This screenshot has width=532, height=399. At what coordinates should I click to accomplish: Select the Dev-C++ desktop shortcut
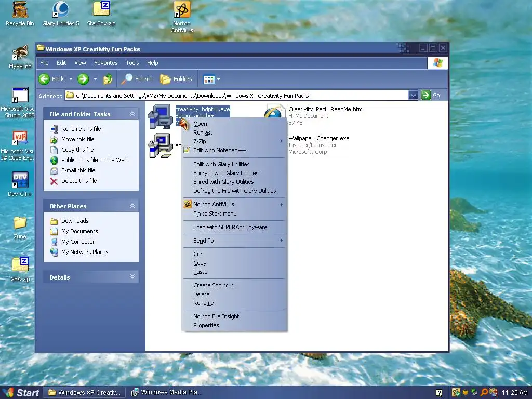click(x=20, y=184)
